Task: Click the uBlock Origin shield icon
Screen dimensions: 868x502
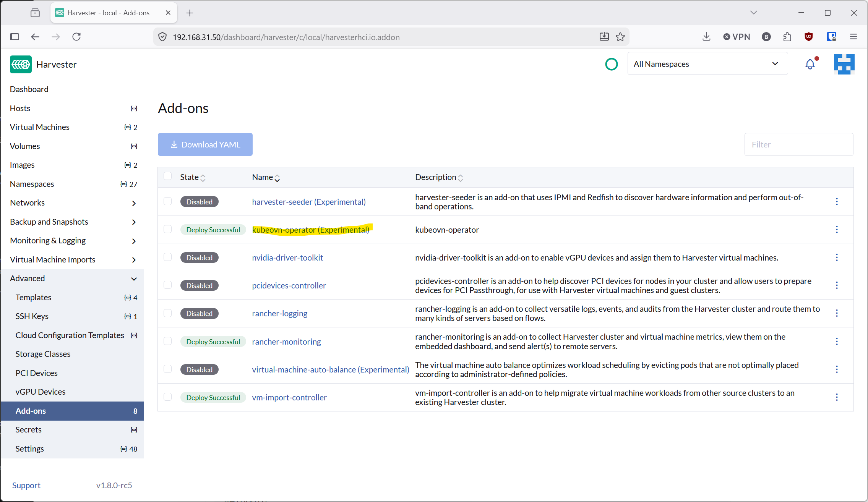Action: 808,37
